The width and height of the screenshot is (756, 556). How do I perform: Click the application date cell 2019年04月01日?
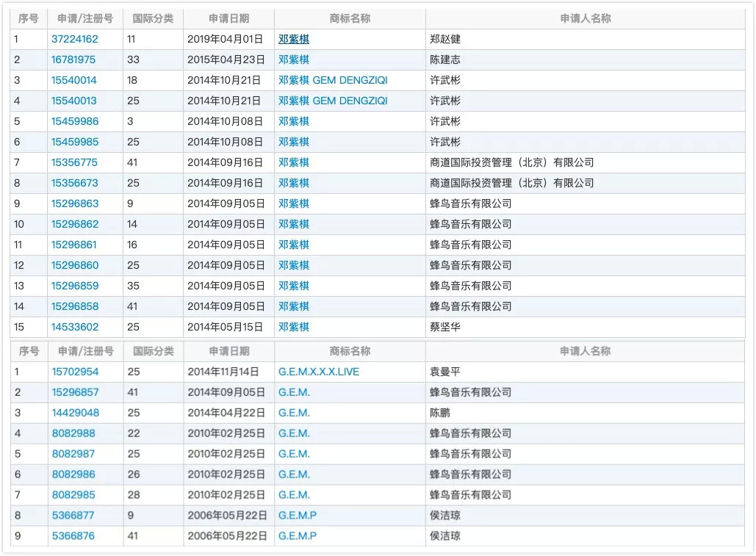tap(228, 39)
